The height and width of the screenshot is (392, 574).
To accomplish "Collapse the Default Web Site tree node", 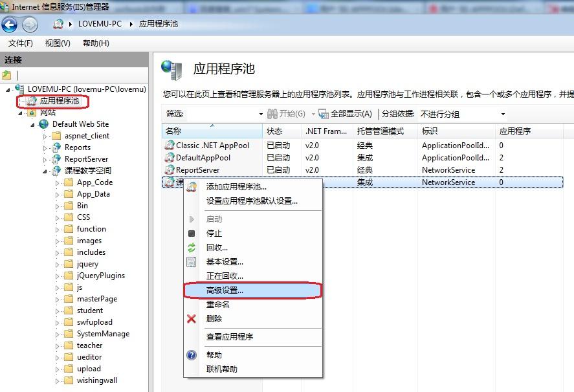I will click(x=32, y=124).
